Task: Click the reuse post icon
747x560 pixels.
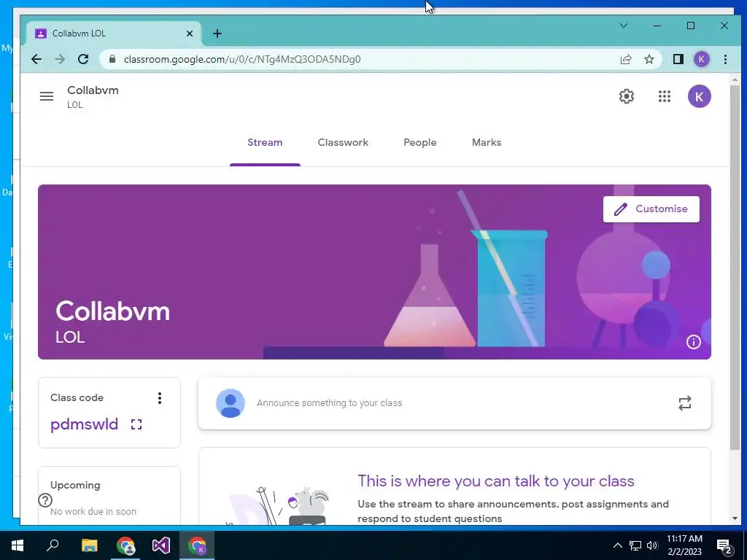Action: click(x=684, y=403)
